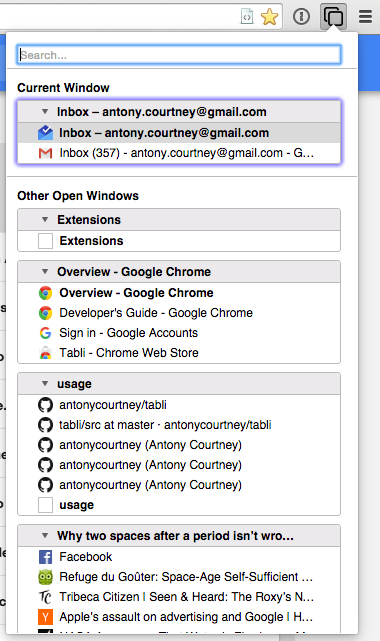This screenshot has width=380, height=641.
Task: Click Tribeca Citizen TC favicon
Action: [x=45, y=597]
